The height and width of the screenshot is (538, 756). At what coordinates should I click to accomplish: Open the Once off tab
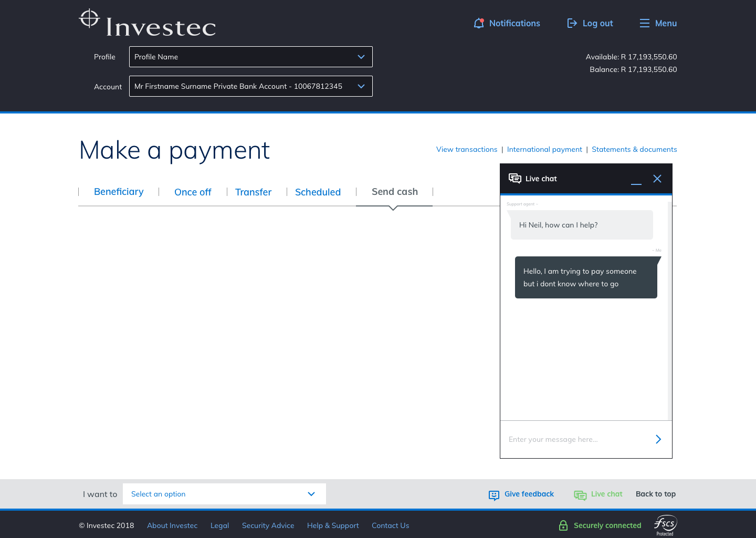pos(193,192)
